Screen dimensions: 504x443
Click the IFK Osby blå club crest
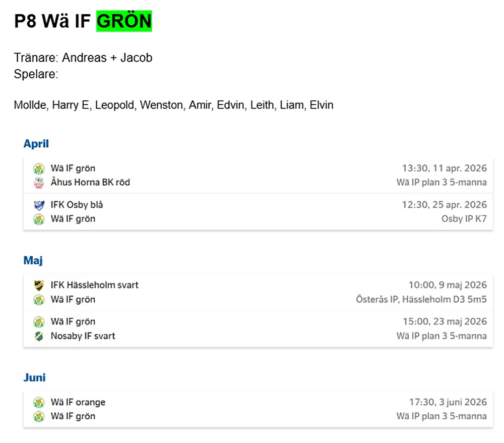(39, 205)
